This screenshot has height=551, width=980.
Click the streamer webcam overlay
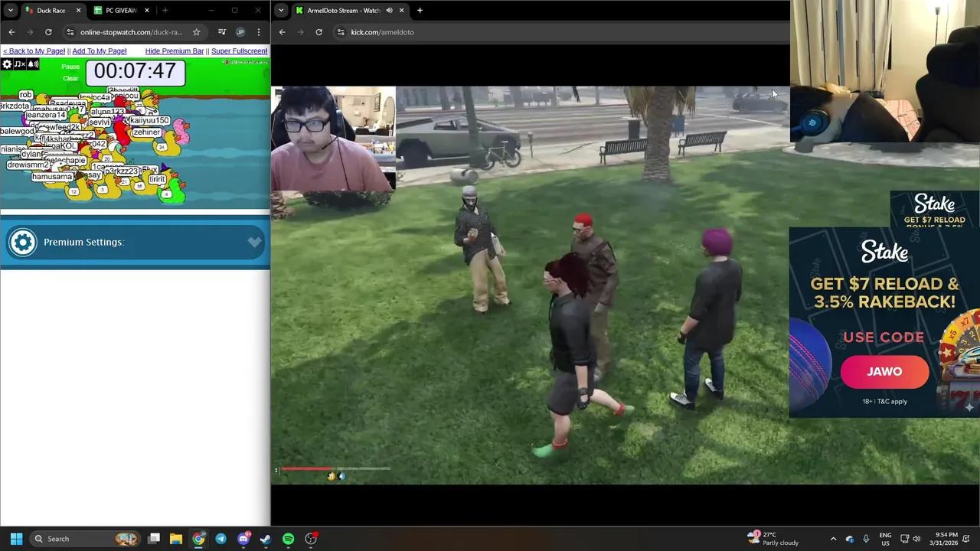(333, 139)
